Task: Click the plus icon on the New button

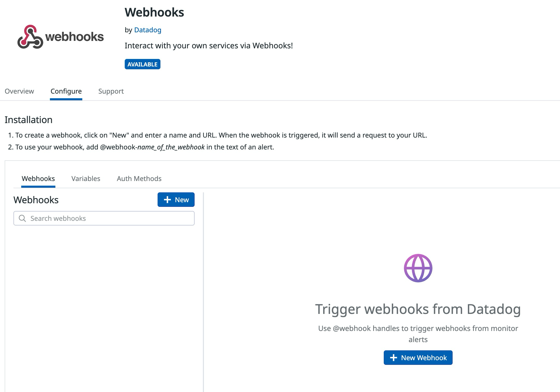Action: (x=167, y=199)
